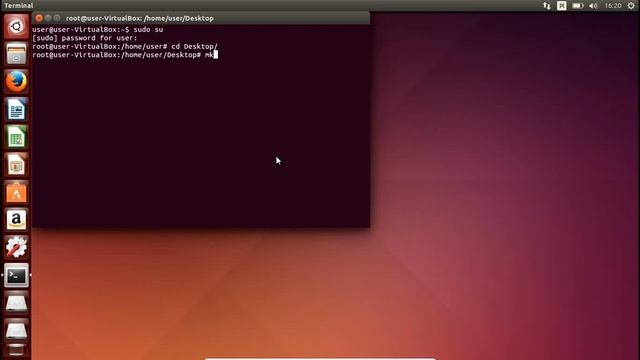Select the Terminal icon in the dock
Viewport: 640px width, 360px height.
[16, 276]
